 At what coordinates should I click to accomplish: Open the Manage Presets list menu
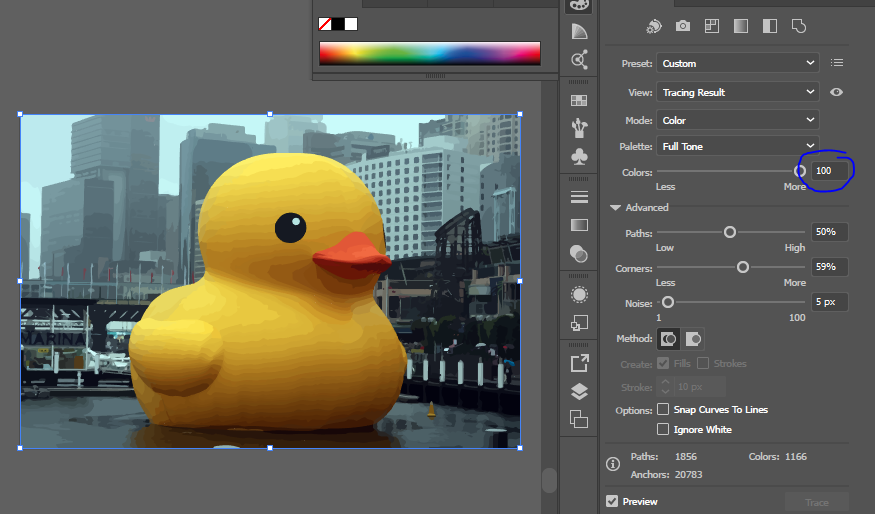click(x=836, y=63)
